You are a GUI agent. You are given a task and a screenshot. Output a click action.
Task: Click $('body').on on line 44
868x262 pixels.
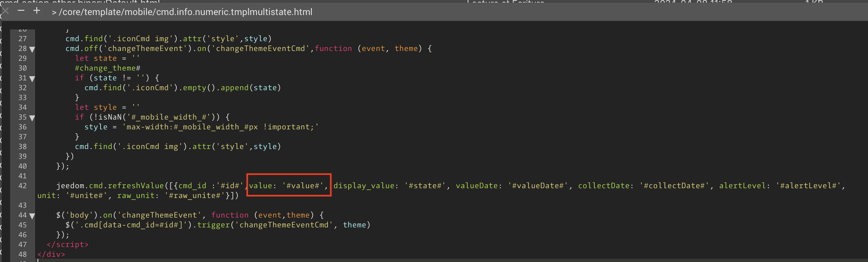point(84,215)
